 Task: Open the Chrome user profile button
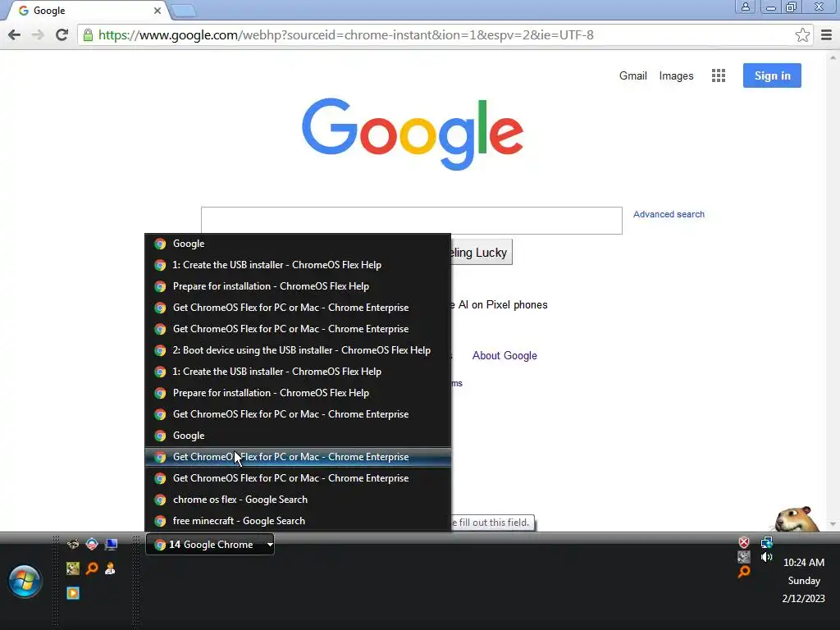[x=745, y=7]
